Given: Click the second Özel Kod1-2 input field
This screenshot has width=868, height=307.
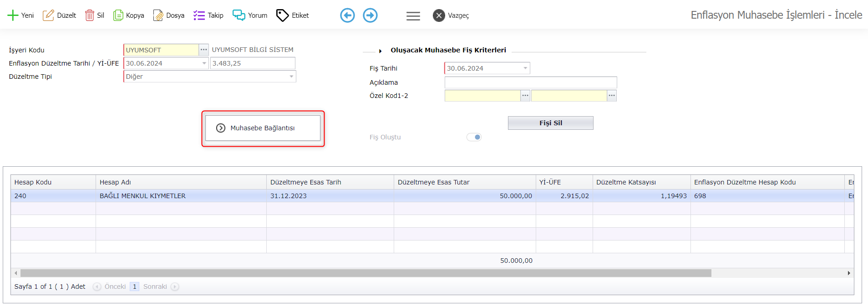Looking at the screenshot, I should click(x=569, y=96).
